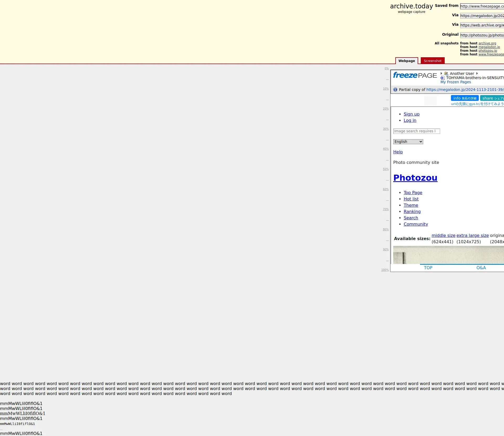
Task: Click the share button
Action: coord(492,98)
